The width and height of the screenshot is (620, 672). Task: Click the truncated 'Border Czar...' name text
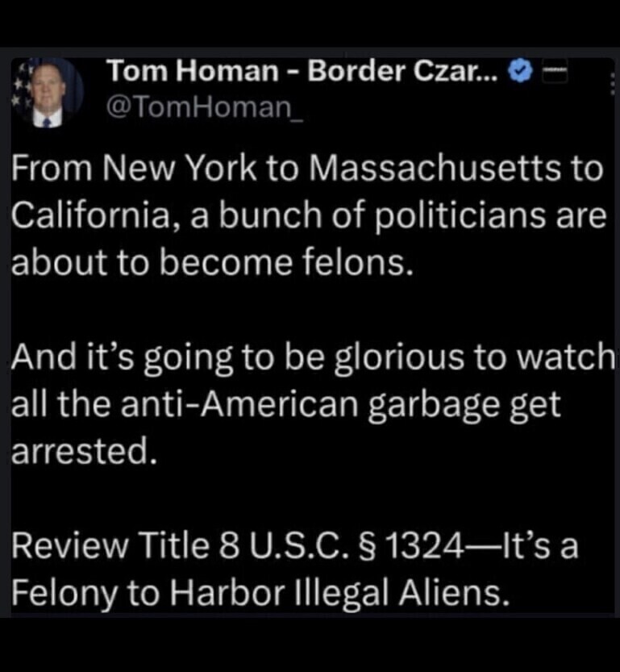point(402,70)
